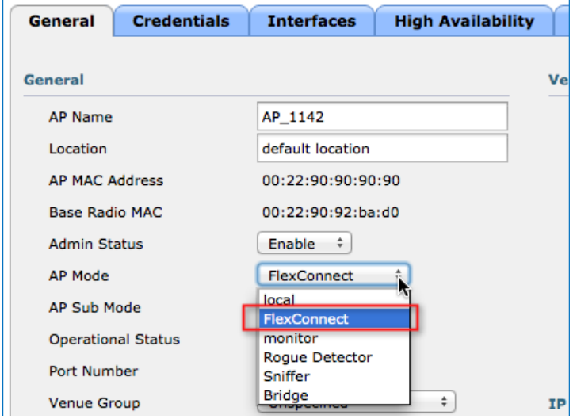The image size is (571, 416).
Task: Click the AP Sub Mode label
Action: tap(95, 307)
